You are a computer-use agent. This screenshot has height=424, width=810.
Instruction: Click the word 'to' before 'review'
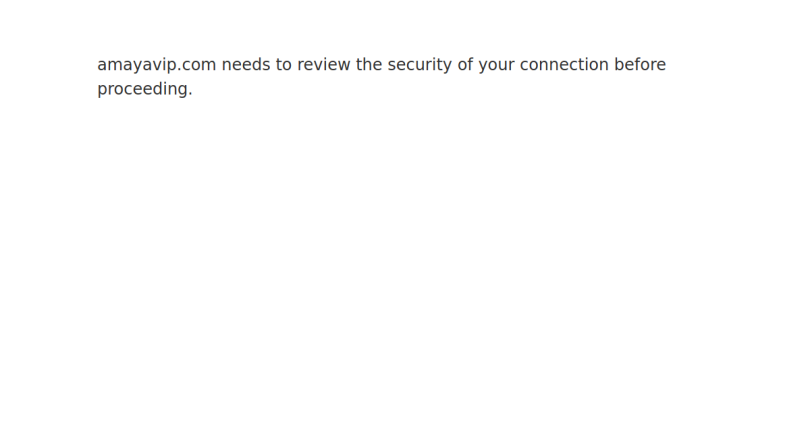284,65
